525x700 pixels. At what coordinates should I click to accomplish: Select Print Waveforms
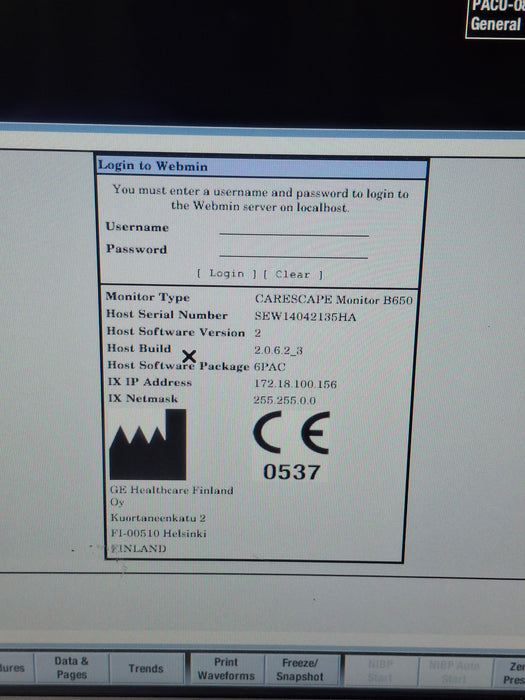click(x=226, y=669)
